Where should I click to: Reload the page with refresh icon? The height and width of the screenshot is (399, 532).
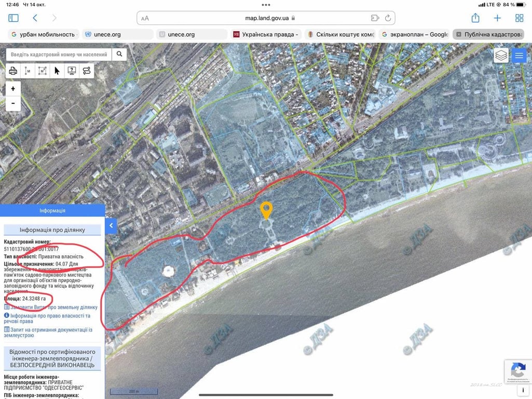click(388, 18)
